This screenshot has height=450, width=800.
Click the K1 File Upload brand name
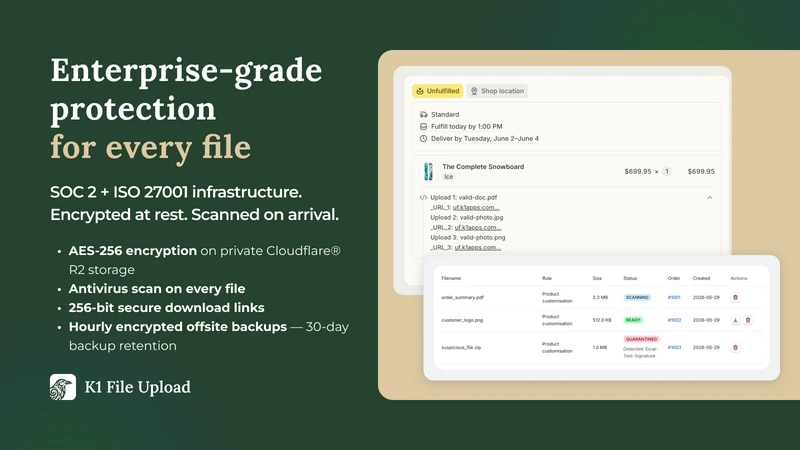(x=138, y=387)
